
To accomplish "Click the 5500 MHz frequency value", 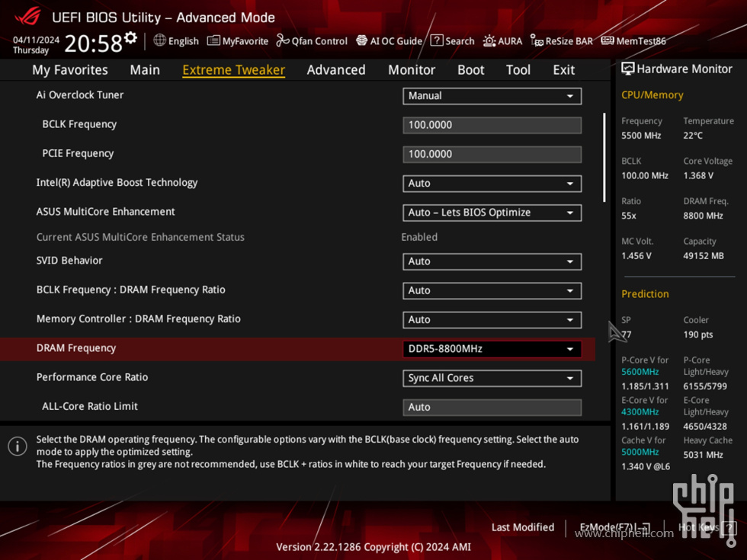I will 641,136.
